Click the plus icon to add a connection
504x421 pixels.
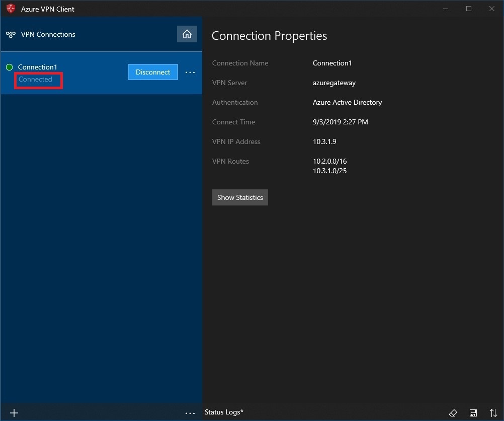tap(14, 412)
